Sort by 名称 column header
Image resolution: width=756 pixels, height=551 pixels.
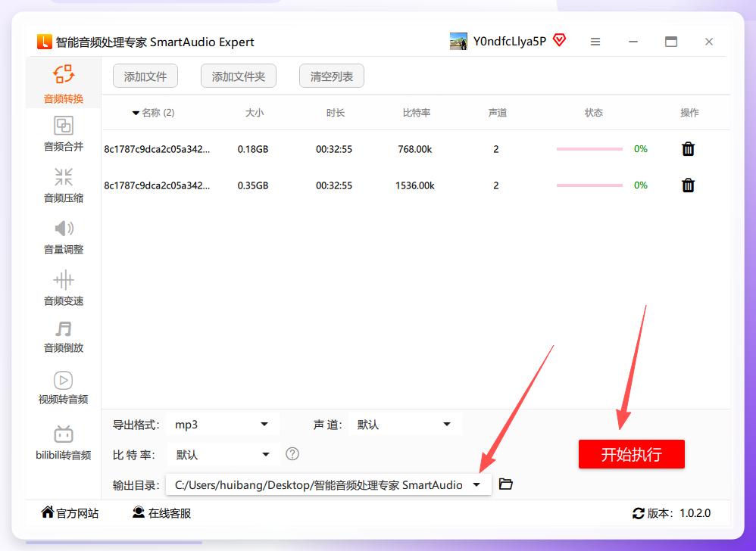tap(154, 113)
